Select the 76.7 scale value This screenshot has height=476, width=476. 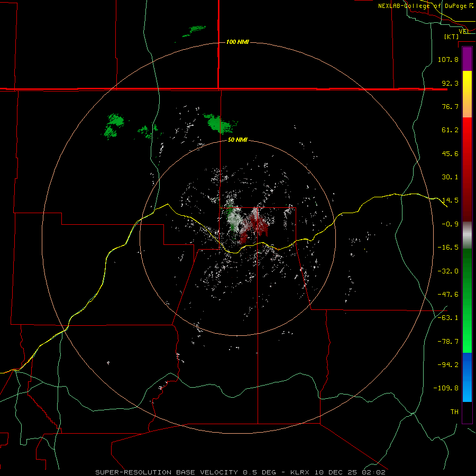tap(450, 106)
